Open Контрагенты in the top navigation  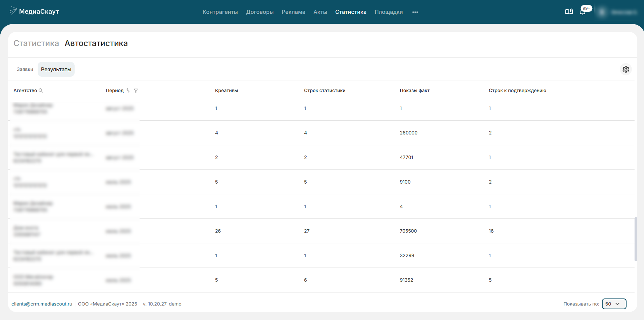pos(220,12)
